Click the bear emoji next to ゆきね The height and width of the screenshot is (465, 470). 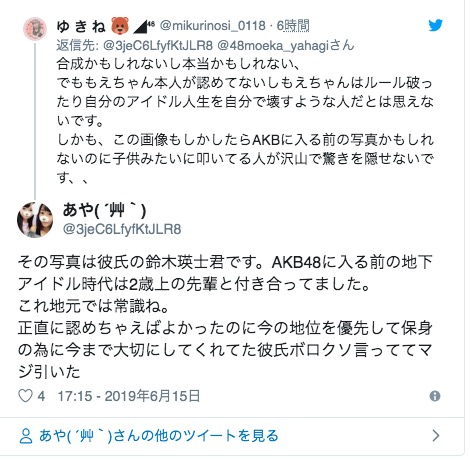click(120, 26)
